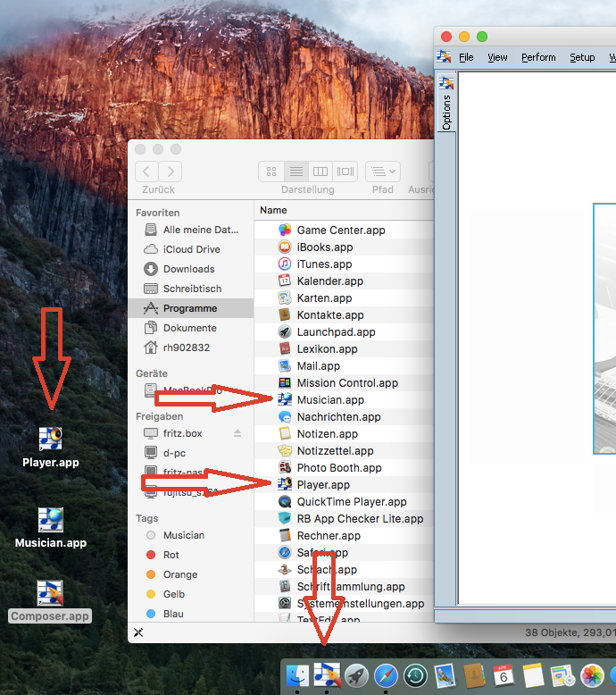Select the Musician.app desktop icon
Image resolution: width=616 pixels, height=695 pixels.
click(x=50, y=519)
